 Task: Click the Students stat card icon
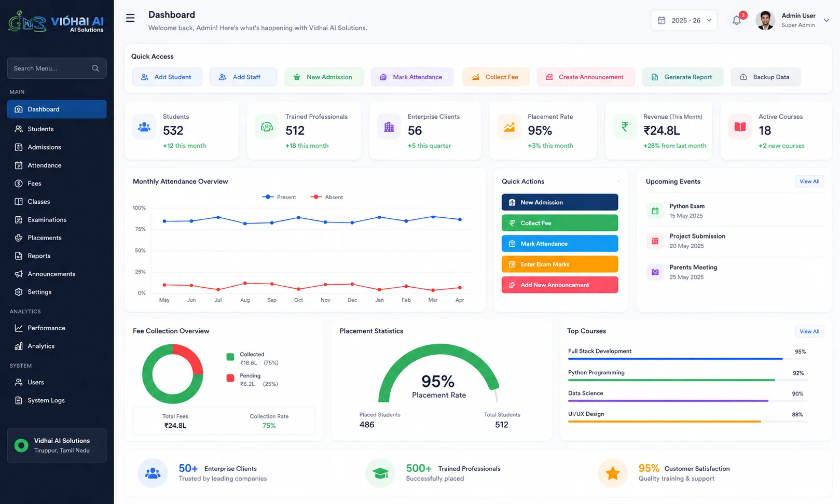pos(144,127)
